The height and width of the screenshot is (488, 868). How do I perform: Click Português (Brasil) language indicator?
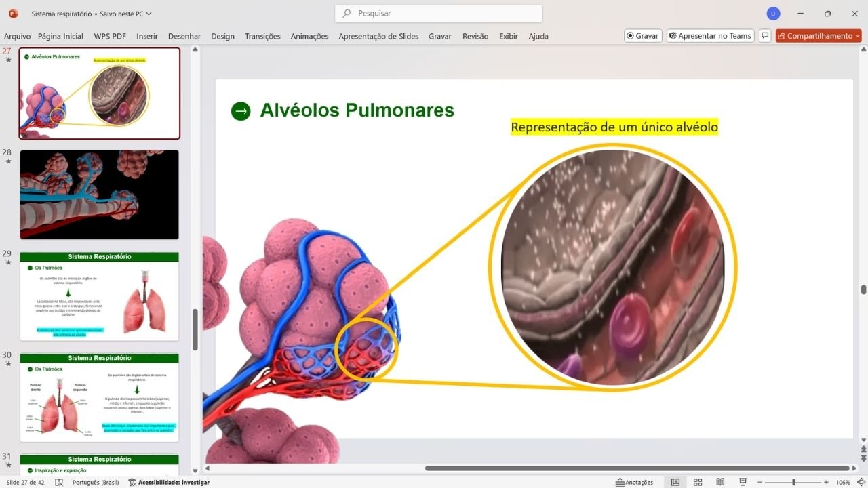96,483
